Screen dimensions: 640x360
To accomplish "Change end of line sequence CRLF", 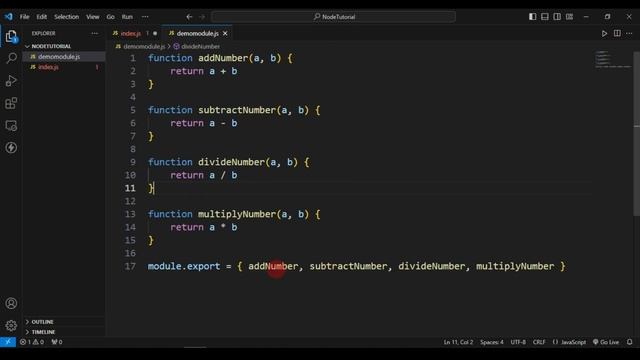I will point(539,342).
